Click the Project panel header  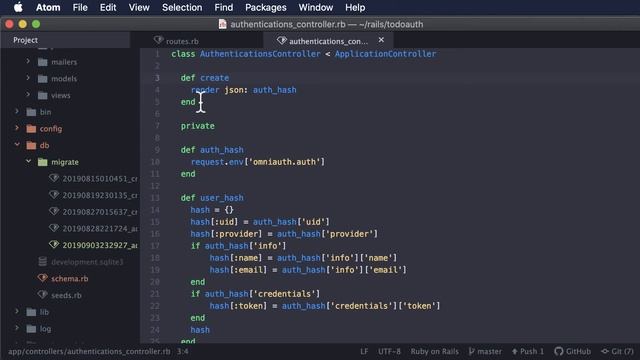[x=25, y=40]
